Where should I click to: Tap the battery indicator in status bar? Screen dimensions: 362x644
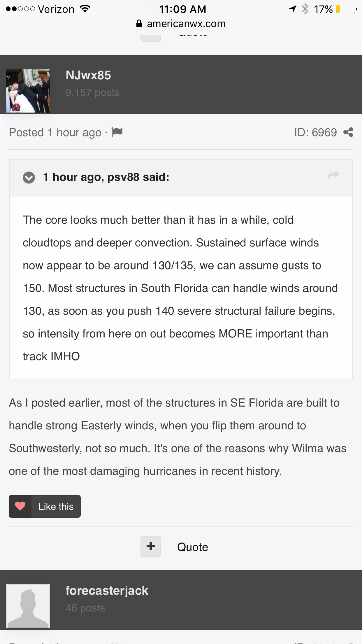[346, 9]
